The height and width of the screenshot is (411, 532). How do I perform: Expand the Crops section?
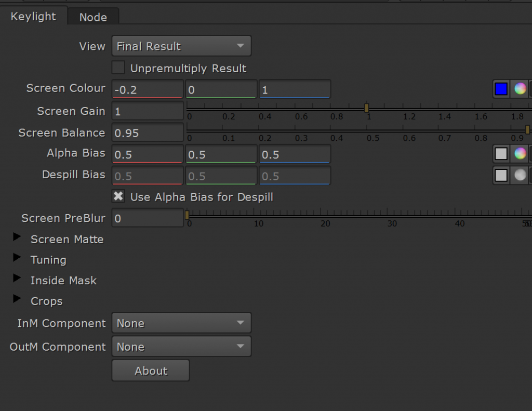(17, 299)
